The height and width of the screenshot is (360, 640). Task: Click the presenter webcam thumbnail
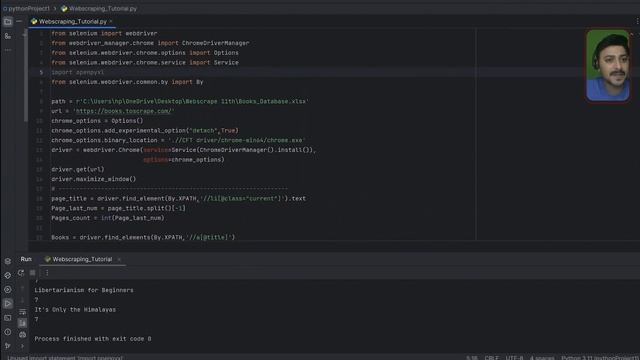coord(608,65)
